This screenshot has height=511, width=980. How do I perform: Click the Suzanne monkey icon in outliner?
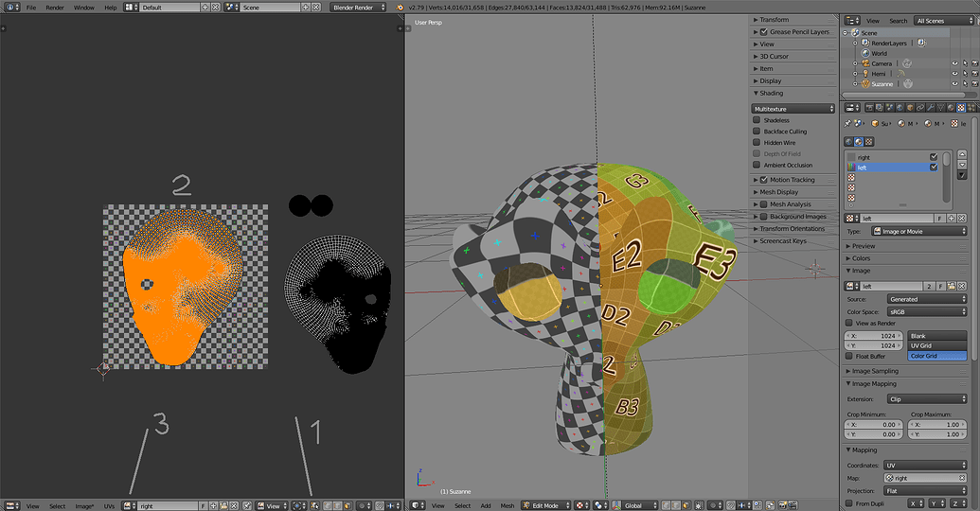coord(865,83)
